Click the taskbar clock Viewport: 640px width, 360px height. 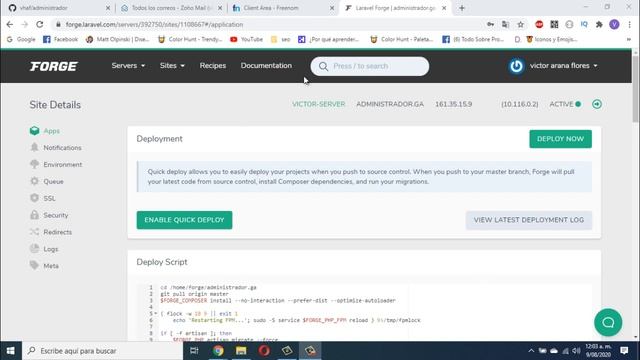[x=598, y=351]
